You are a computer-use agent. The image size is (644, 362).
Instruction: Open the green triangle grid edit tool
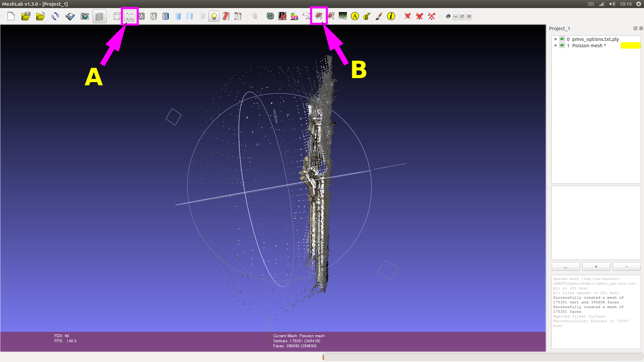[x=343, y=16]
